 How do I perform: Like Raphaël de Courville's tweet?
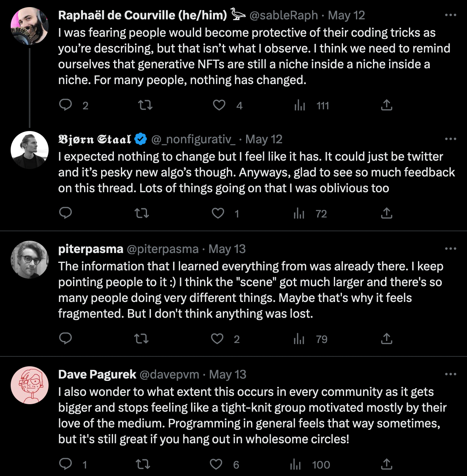[x=219, y=105]
